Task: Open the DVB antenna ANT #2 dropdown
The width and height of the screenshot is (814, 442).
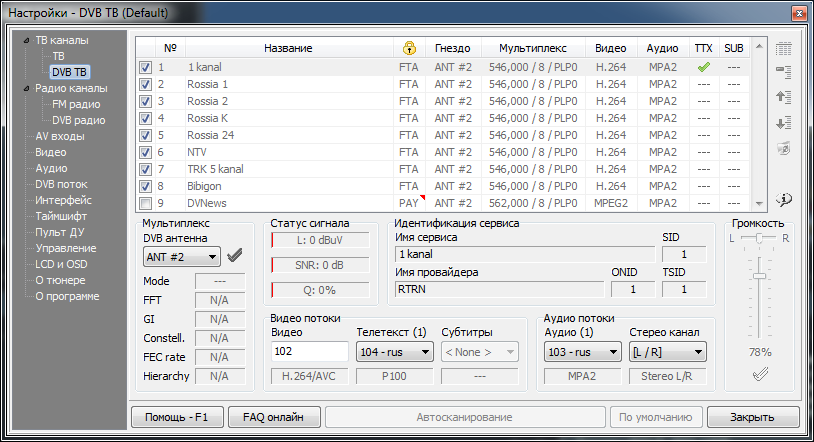Action: coord(182,257)
